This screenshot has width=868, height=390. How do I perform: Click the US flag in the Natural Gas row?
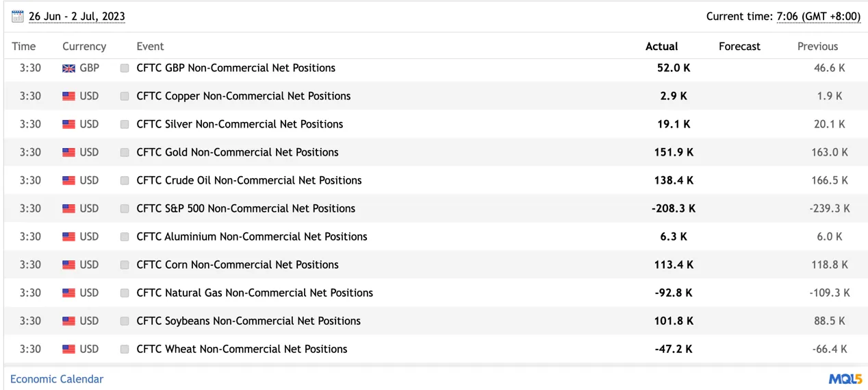(69, 293)
